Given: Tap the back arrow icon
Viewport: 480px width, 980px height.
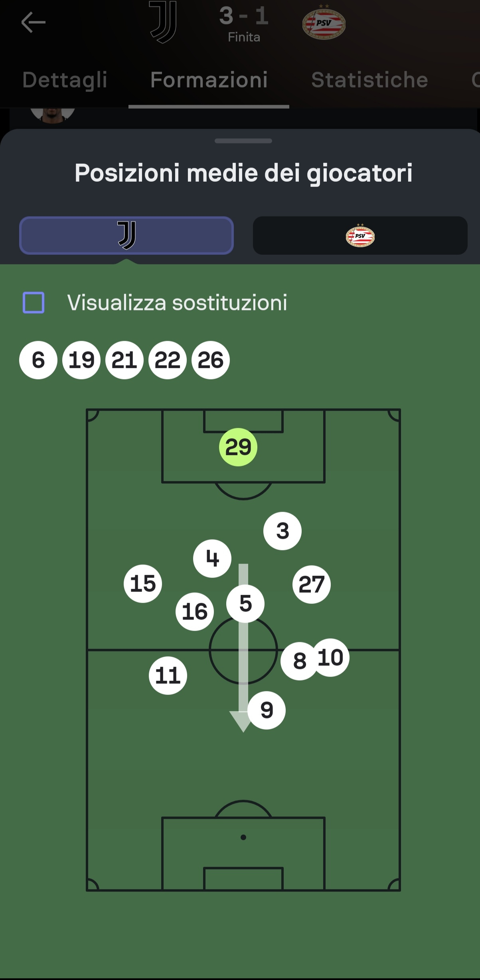Looking at the screenshot, I should pyautogui.click(x=33, y=22).
